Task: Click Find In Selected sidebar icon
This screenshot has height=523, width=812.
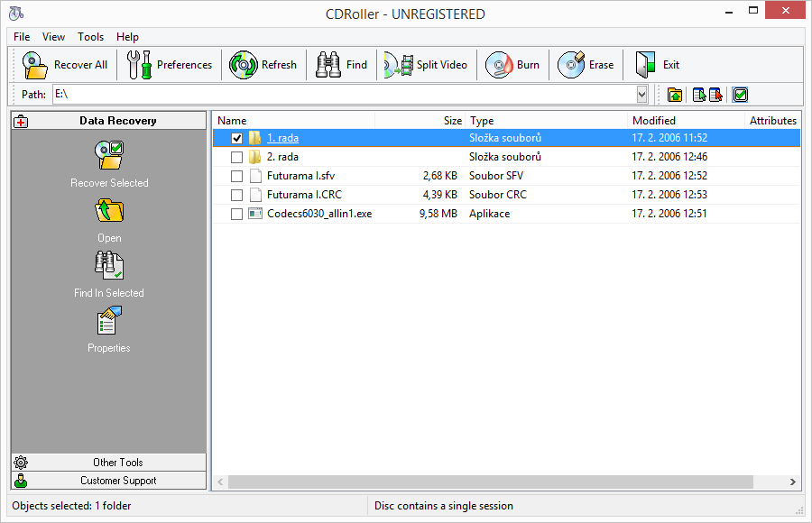Action: click(x=109, y=265)
